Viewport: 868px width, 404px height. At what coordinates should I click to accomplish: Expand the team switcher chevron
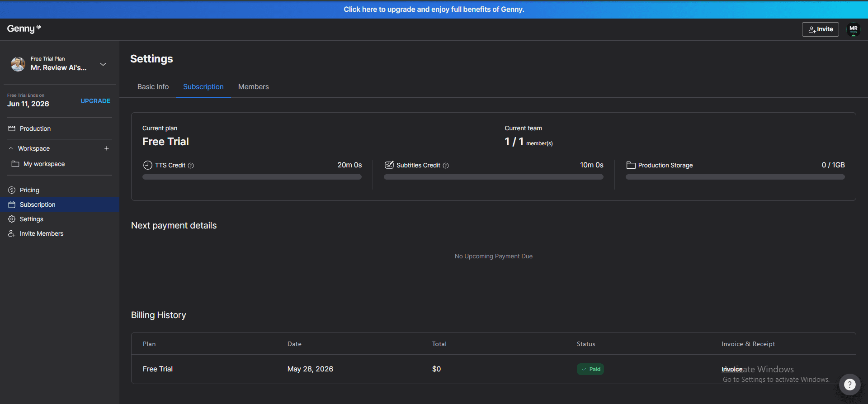coord(103,64)
